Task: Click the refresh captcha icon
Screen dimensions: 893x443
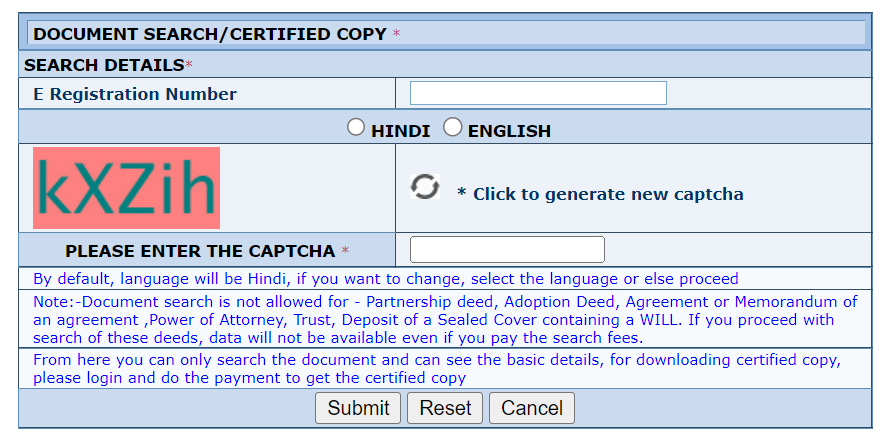Action: [x=425, y=187]
